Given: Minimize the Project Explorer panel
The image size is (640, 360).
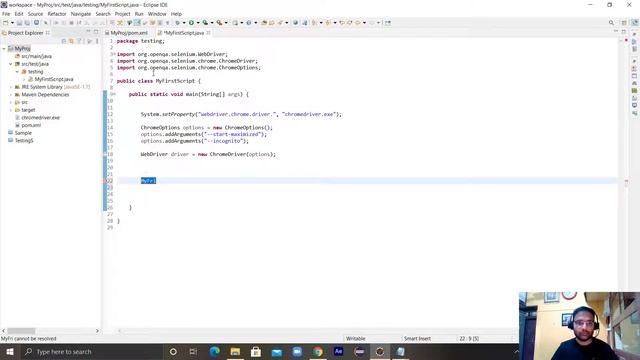Looking at the screenshot, I should (88, 32).
